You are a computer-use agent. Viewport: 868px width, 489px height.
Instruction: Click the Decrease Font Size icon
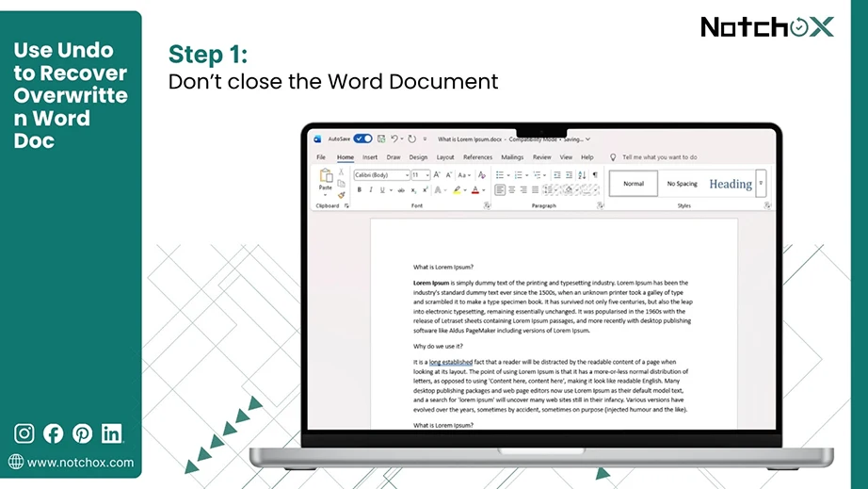coord(449,175)
